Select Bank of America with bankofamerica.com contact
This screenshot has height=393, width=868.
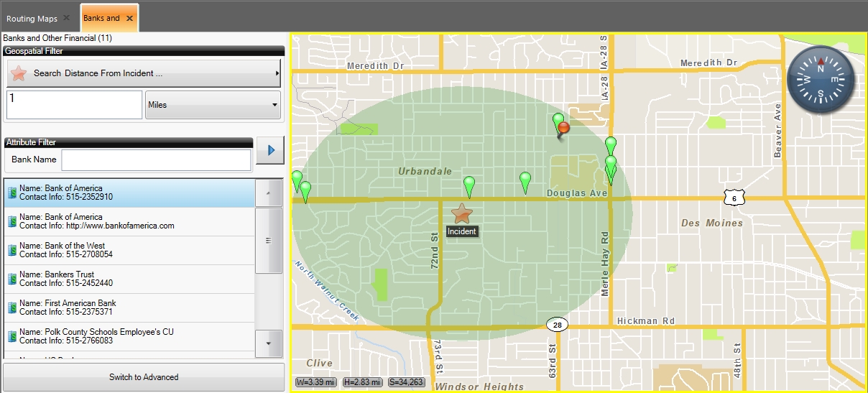coord(129,221)
